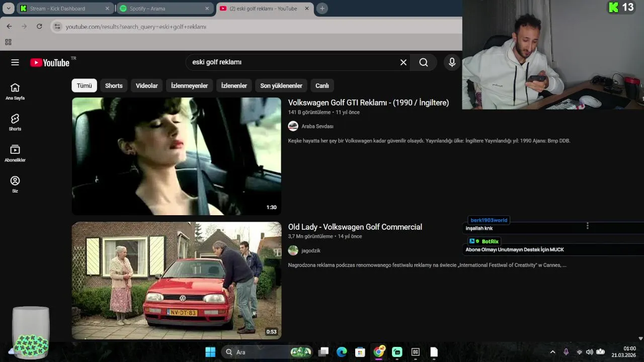Open Abonelikler in the sidebar
This screenshot has height=362, width=644.
(x=15, y=153)
